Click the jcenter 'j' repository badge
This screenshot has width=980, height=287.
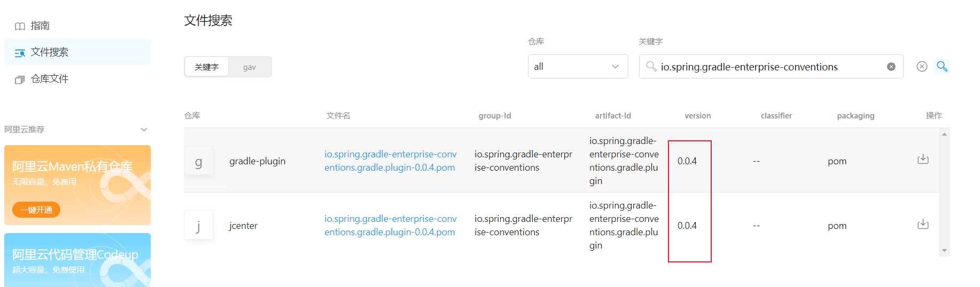pyautogui.click(x=198, y=226)
